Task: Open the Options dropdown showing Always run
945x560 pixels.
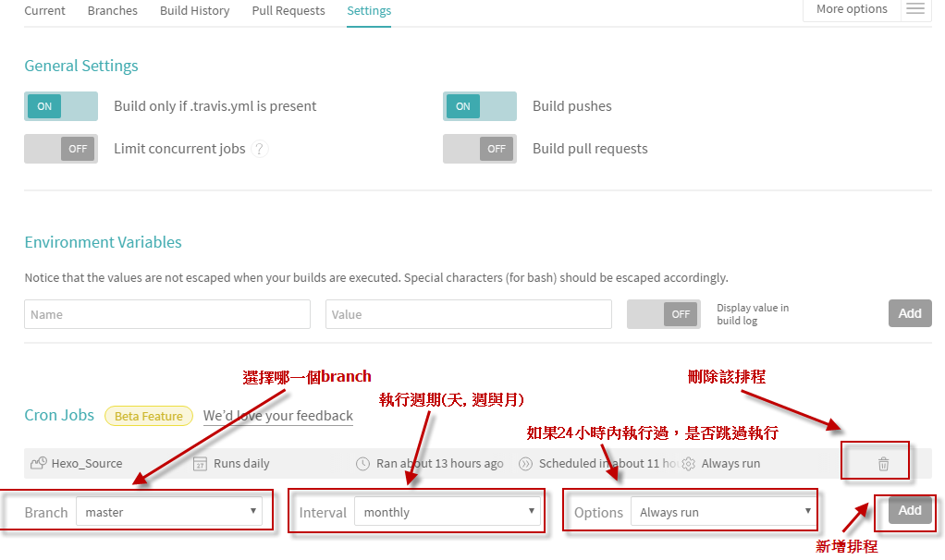Action: 724,512
